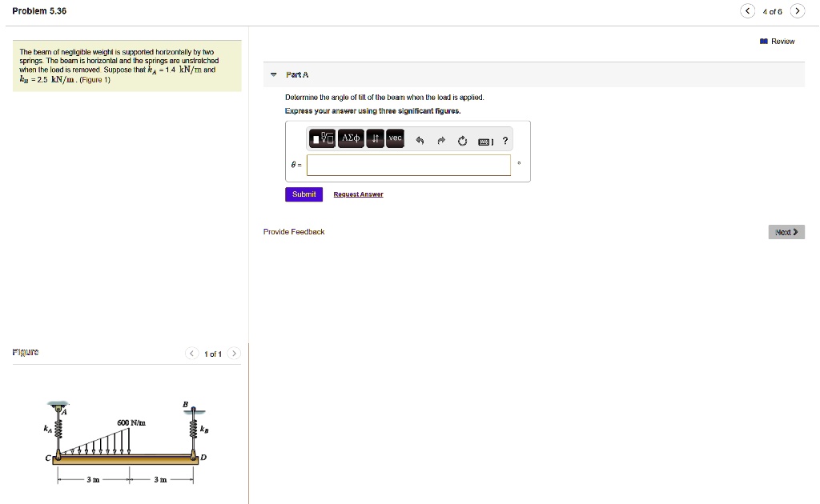
Task: Click Request Answer link
Action: pos(358,194)
